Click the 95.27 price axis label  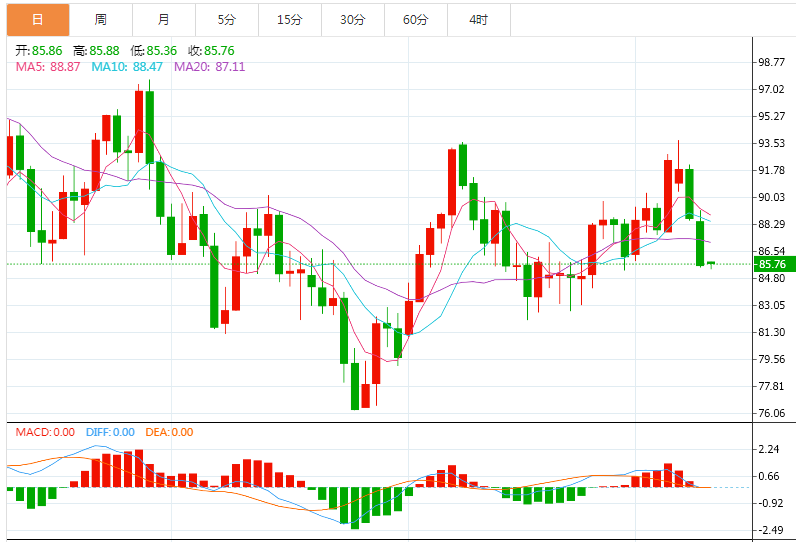click(x=771, y=116)
